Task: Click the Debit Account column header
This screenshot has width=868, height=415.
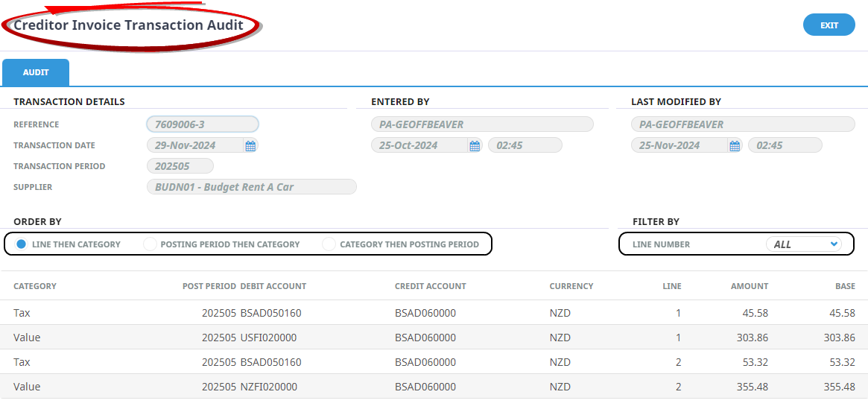Action: [273, 286]
